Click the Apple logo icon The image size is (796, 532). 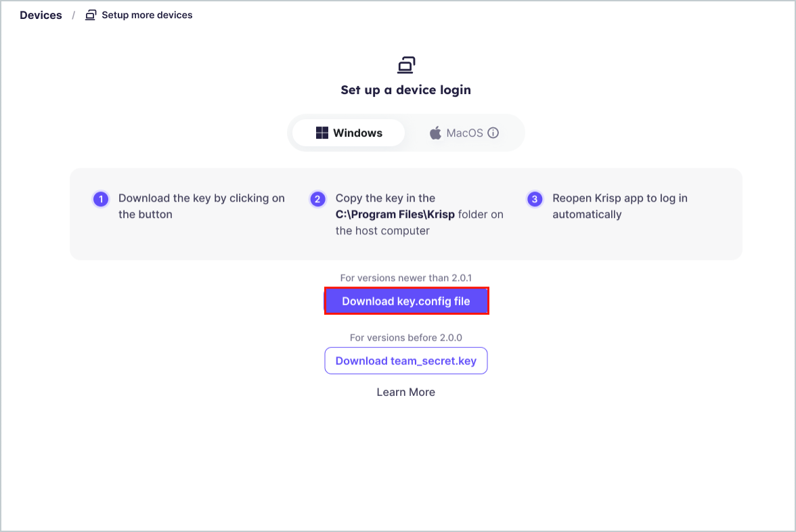click(436, 133)
